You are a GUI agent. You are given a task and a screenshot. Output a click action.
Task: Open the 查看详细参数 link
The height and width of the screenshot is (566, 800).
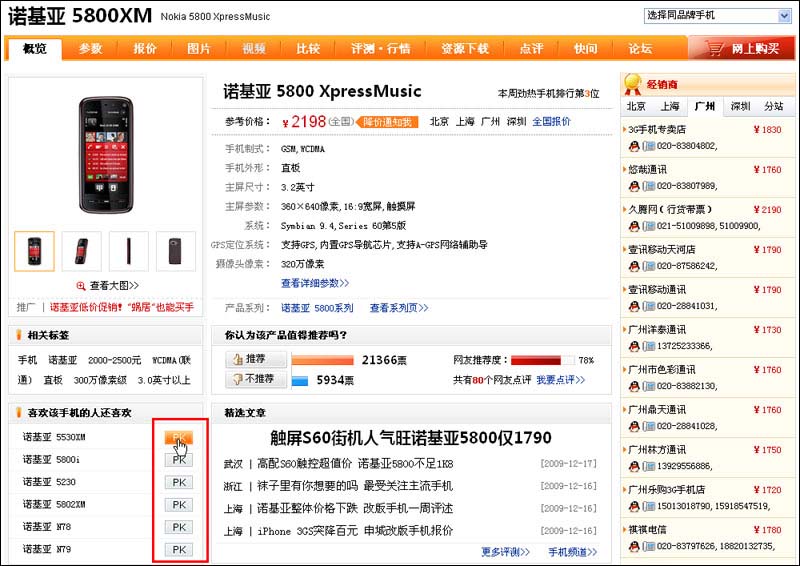tap(315, 283)
